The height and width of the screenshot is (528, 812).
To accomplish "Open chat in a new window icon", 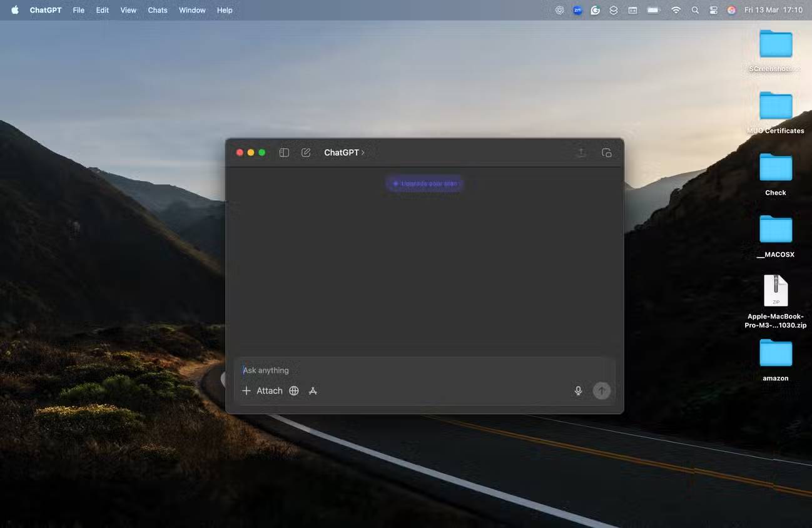I will 606,152.
